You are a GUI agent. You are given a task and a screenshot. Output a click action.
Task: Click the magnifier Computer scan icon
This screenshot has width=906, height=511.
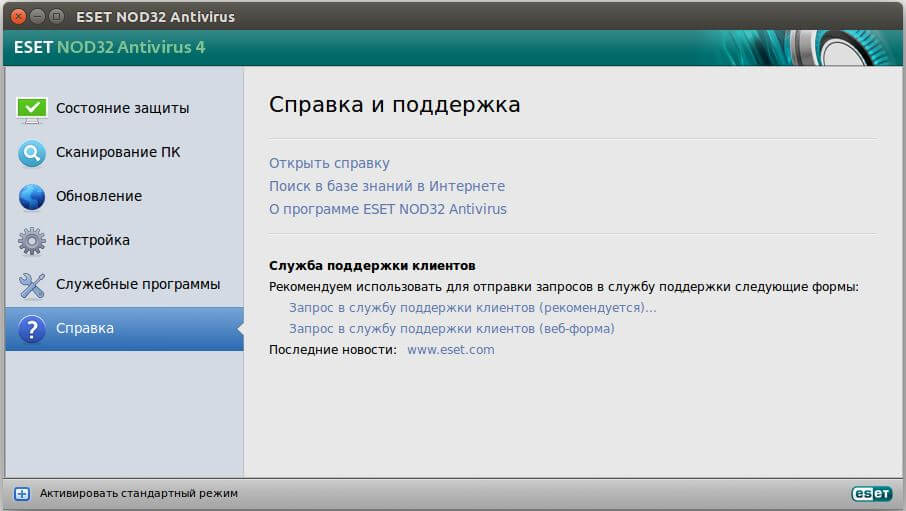[32, 153]
